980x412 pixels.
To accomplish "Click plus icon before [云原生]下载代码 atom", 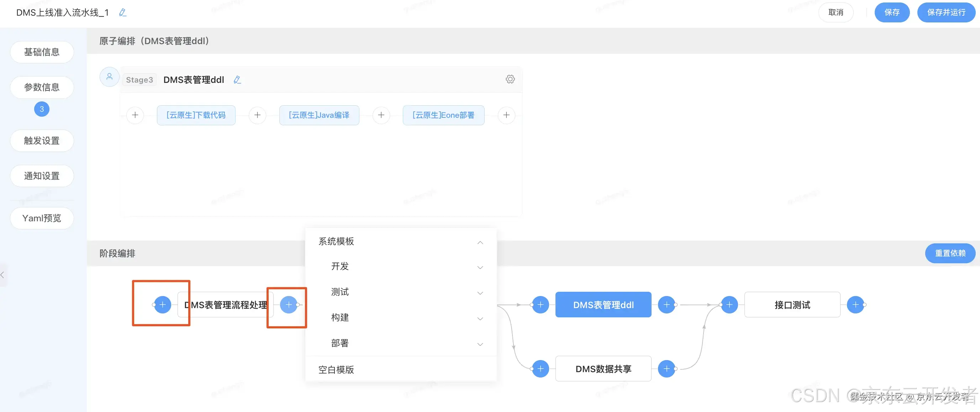I will (135, 115).
